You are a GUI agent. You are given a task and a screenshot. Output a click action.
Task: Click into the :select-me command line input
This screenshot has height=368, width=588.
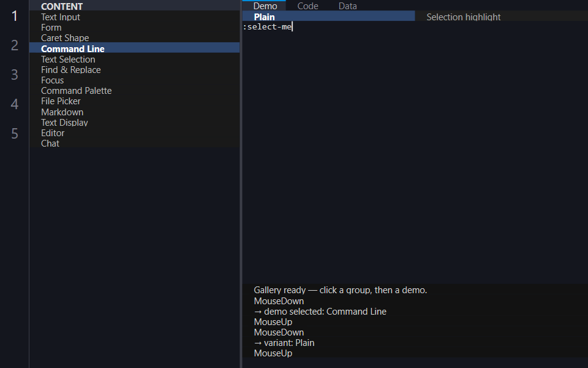point(415,26)
